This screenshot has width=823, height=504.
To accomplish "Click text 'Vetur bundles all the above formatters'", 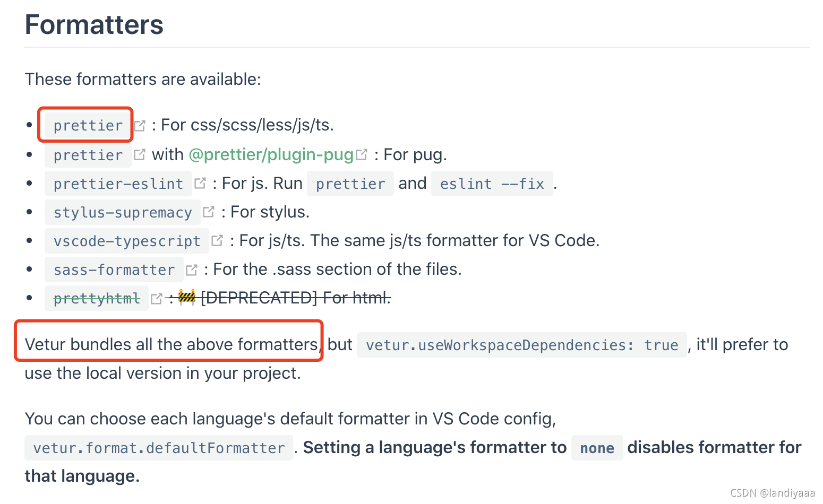I will pyautogui.click(x=171, y=344).
